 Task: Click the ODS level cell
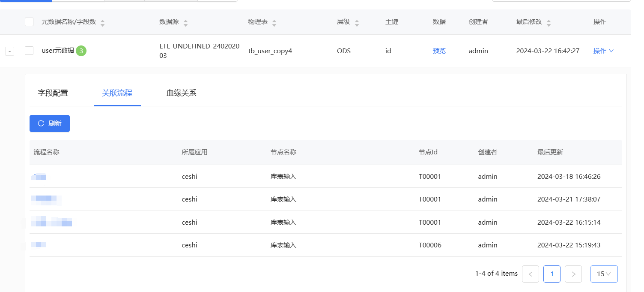point(344,51)
